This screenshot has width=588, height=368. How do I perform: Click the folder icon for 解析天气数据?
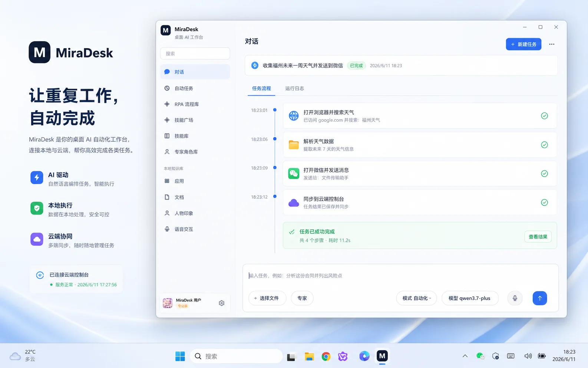click(x=294, y=145)
